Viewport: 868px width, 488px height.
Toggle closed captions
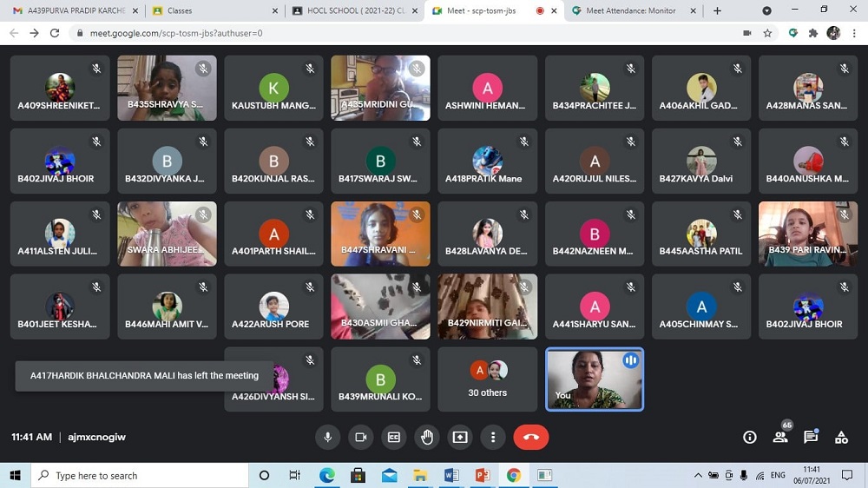pyautogui.click(x=394, y=438)
